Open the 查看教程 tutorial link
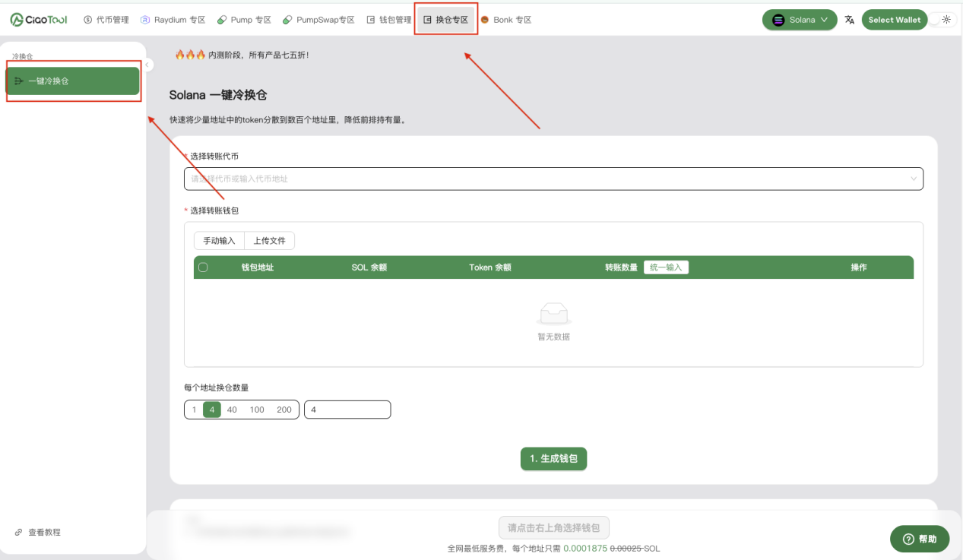 point(38,532)
